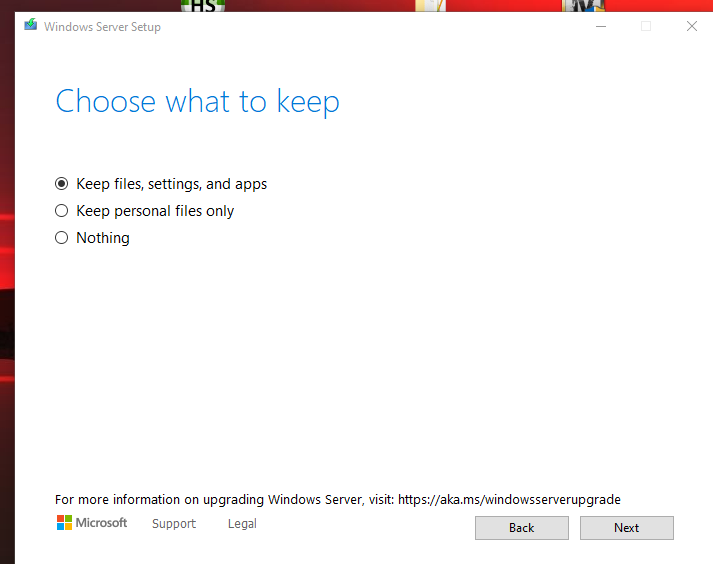The width and height of the screenshot is (713, 564).
Task: Click the 'Choose what to keep' heading
Action: [197, 101]
